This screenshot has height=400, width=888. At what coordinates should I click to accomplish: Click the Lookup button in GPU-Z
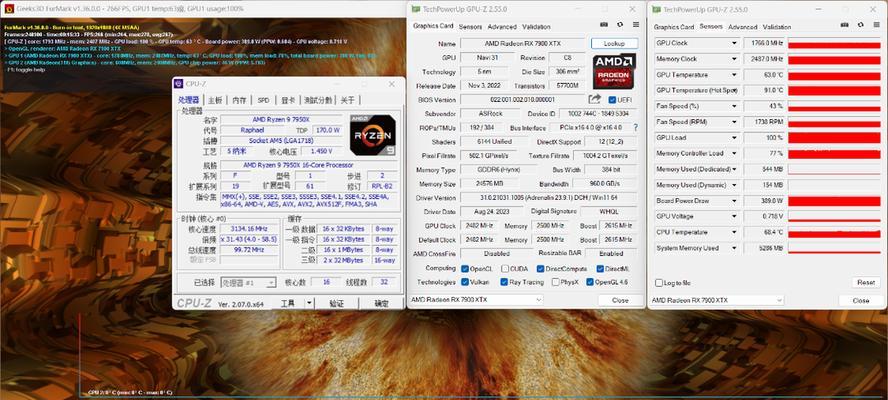(x=614, y=44)
